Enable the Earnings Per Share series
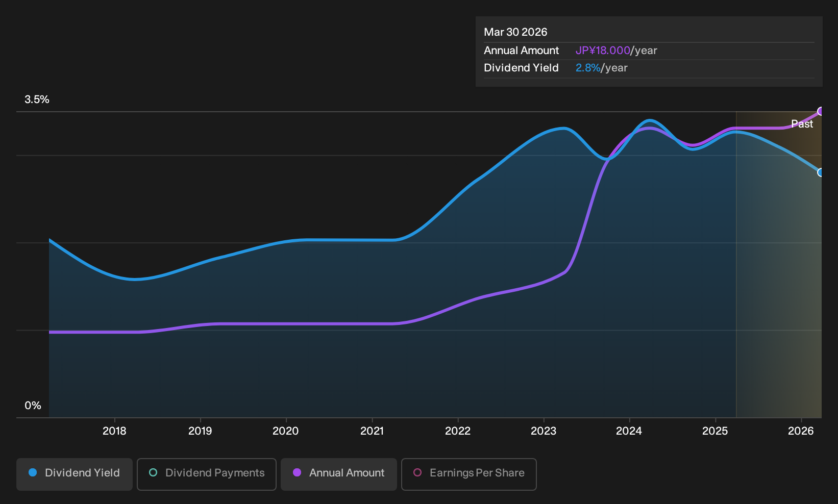838x504 pixels. 469,474
